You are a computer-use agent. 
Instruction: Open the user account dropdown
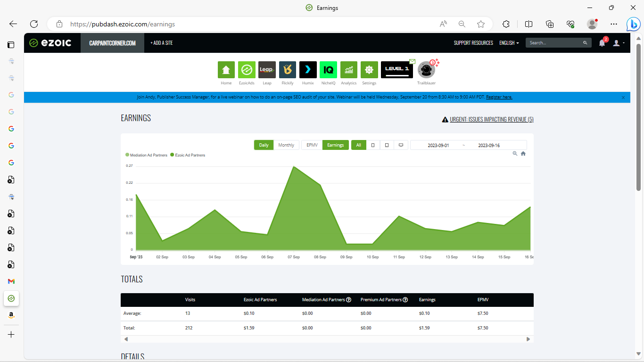619,43
